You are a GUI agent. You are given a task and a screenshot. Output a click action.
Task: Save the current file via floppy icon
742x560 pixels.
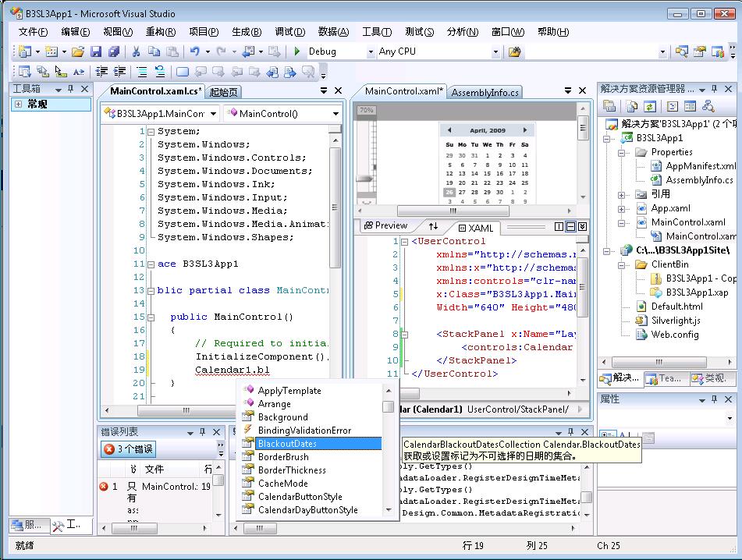pyautogui.click(x=96, y=51)
